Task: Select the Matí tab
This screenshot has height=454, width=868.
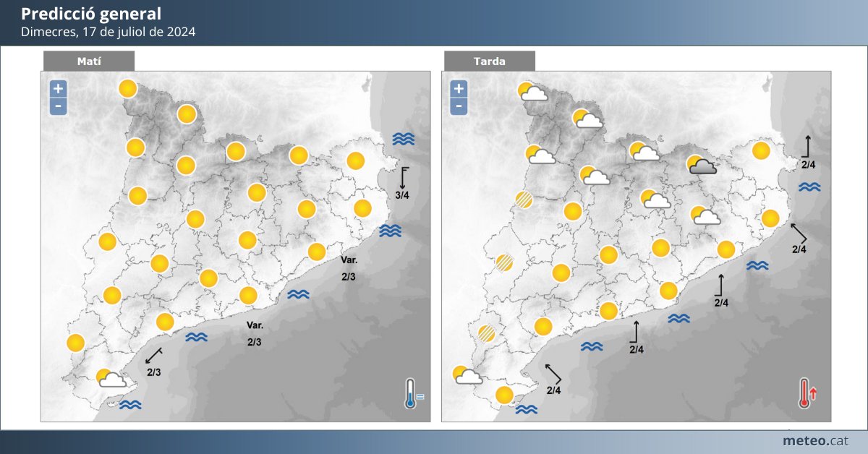Action: click(89, 61)
